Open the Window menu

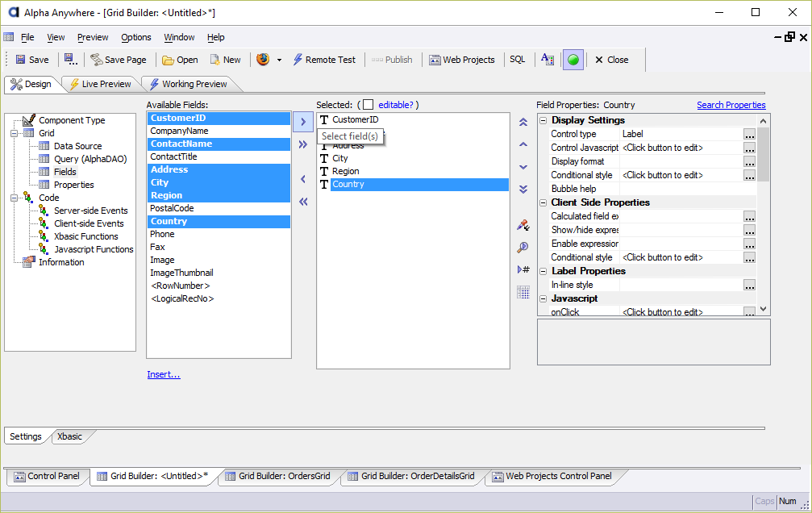coord(179,37)
